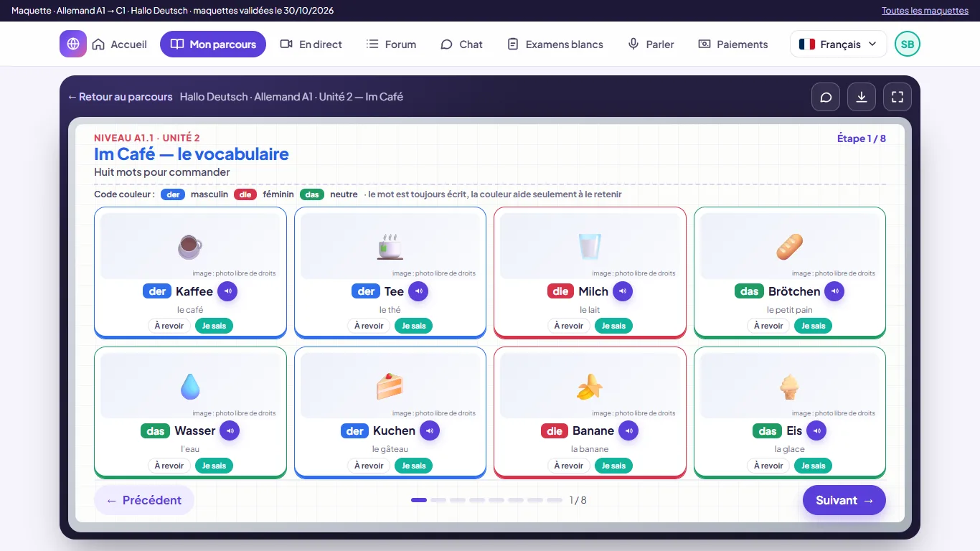
Task: Click the coffee cup image for Kaffee
Action: click(x=190, y=246)
